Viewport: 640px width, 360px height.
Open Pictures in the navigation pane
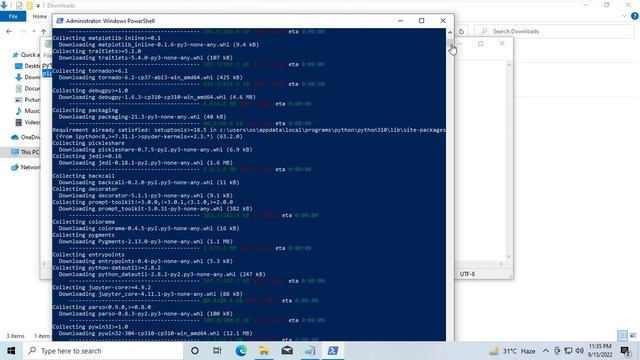coord(28,100)
